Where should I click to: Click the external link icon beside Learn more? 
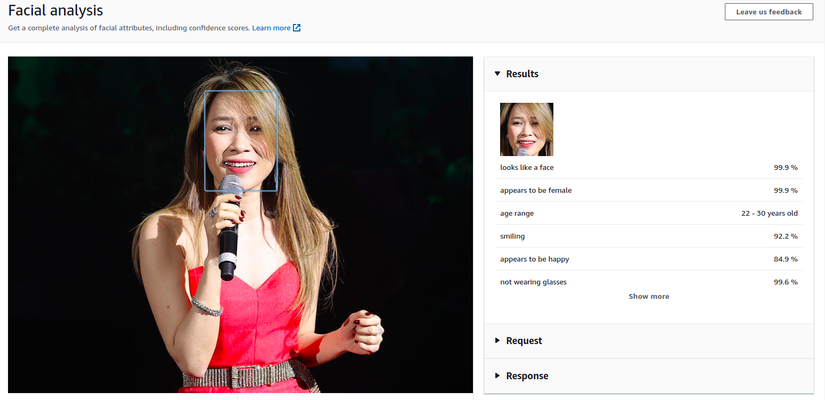297,28
